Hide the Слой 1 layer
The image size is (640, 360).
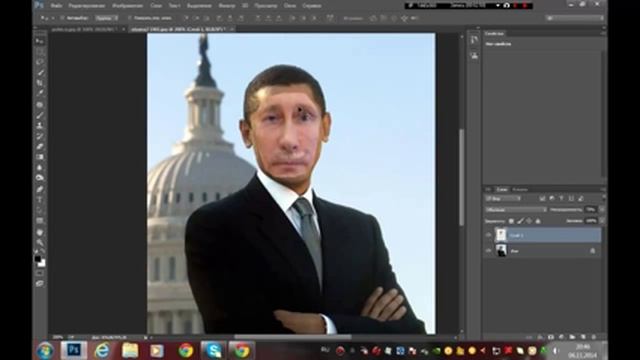(488, 235)
